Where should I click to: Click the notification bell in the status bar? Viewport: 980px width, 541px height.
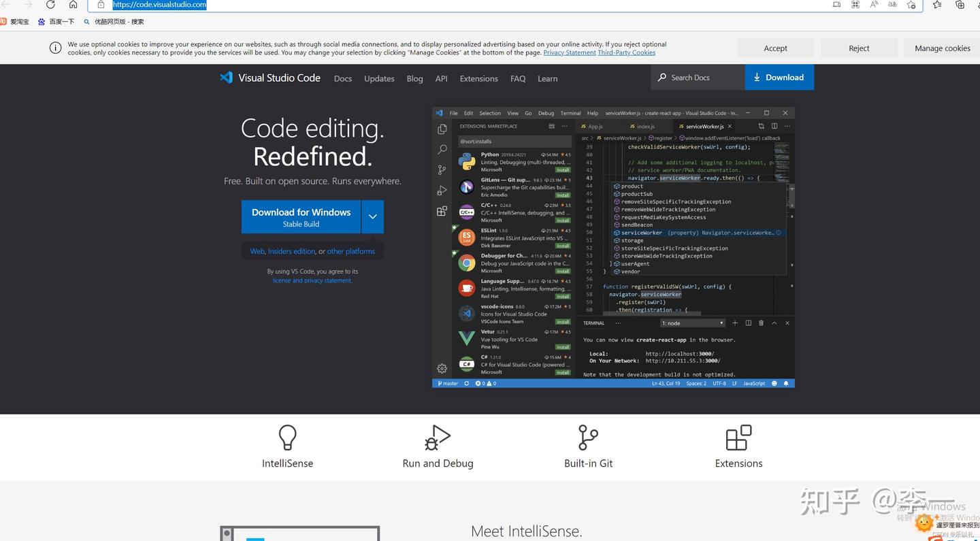point(785,383)
